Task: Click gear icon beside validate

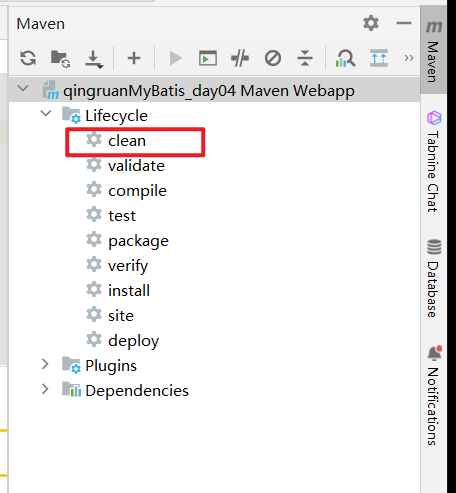Action: [x=94, y=164]
